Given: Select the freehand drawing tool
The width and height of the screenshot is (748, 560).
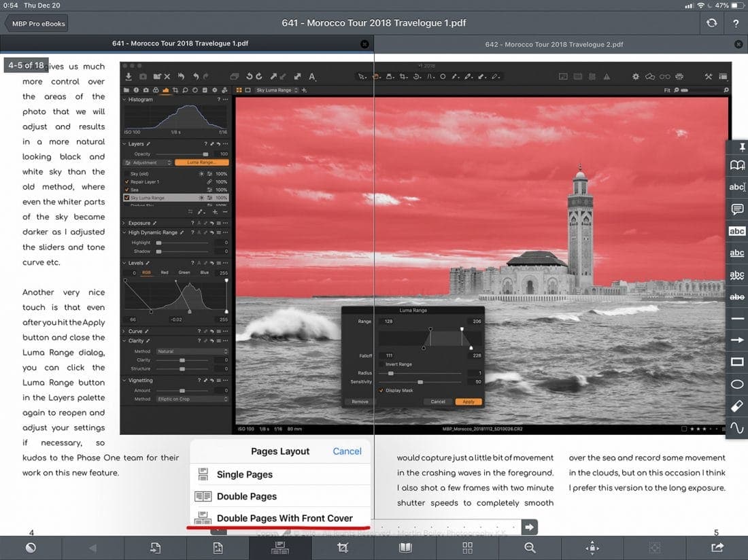Looking at the screenshot, I should [x=737, y=427].
